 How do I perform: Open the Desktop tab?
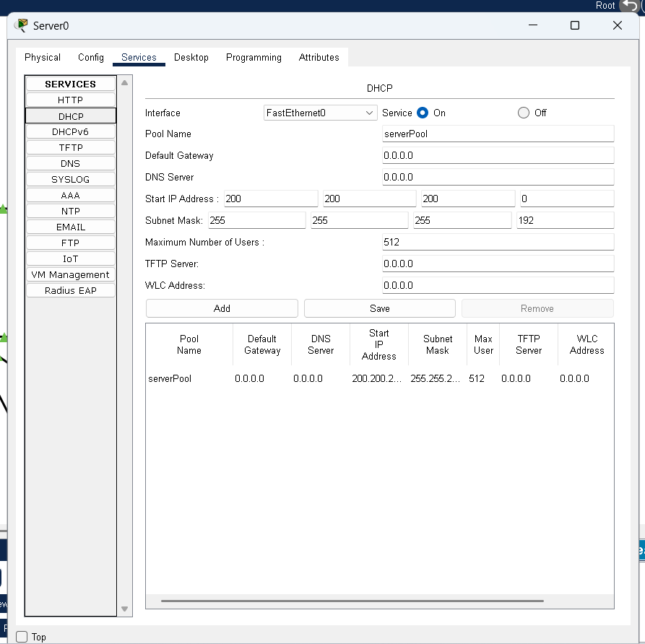coord(191,57)
